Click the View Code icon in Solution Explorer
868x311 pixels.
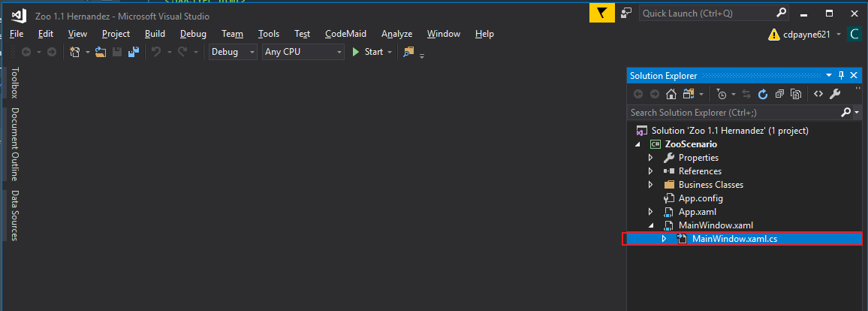[x=818, y=94]
